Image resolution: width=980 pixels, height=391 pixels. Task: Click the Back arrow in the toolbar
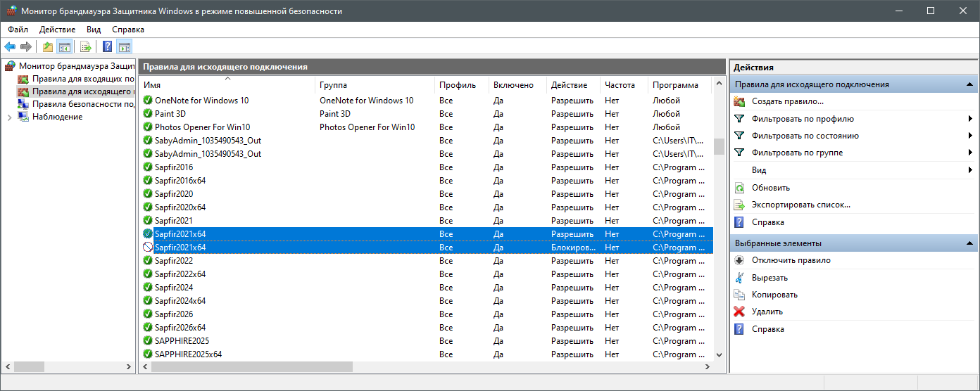click(x=10, y=47)
